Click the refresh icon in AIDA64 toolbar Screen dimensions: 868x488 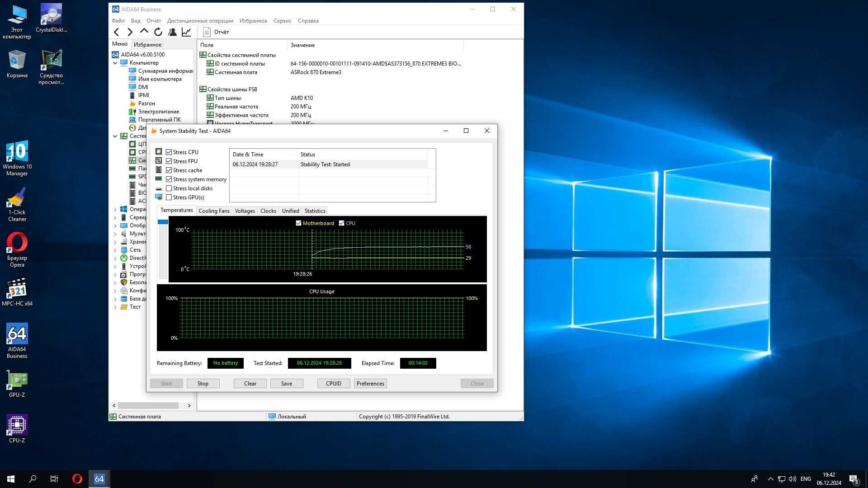(x=158, y=32)
